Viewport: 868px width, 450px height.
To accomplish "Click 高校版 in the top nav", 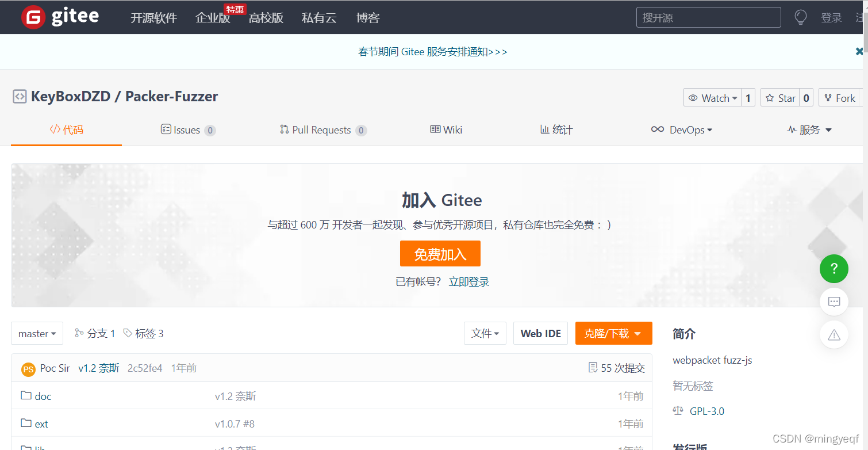I will tap(266, 18).
